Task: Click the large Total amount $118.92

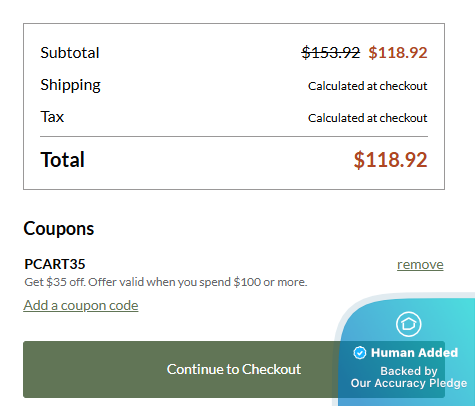Action: (390, 160)
